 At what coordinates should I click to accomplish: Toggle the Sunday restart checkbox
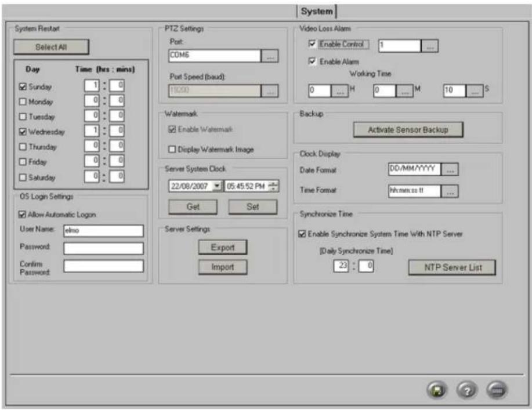click(x=23, y=87)
